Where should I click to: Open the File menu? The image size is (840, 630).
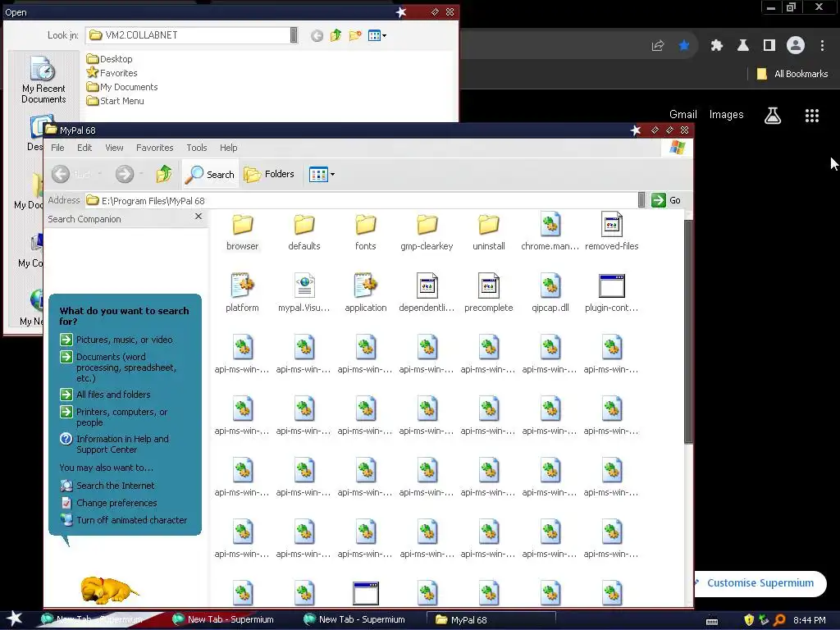pyautogui.click(x=57, y=148)
